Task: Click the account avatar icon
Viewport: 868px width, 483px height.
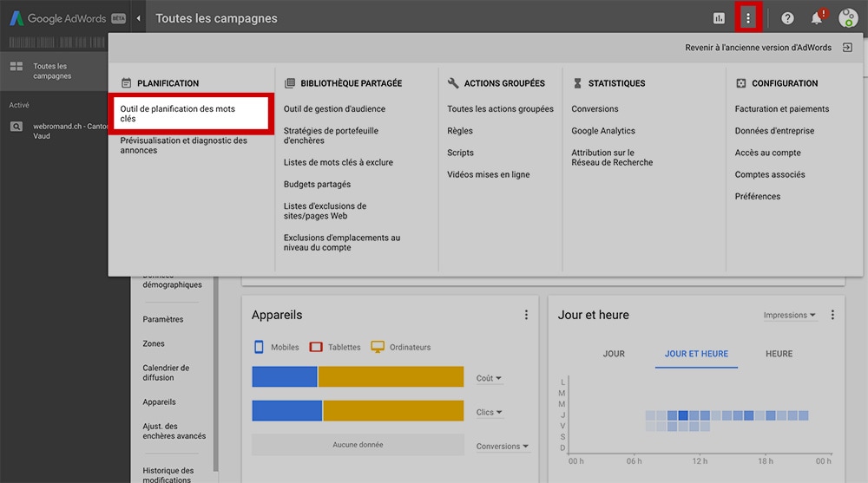Action: click(x=847, y=18)
